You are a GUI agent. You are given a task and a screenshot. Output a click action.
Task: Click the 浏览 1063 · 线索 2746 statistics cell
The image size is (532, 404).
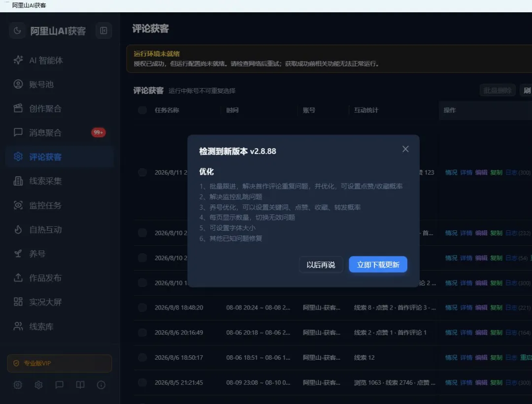[x=395, y=383]
